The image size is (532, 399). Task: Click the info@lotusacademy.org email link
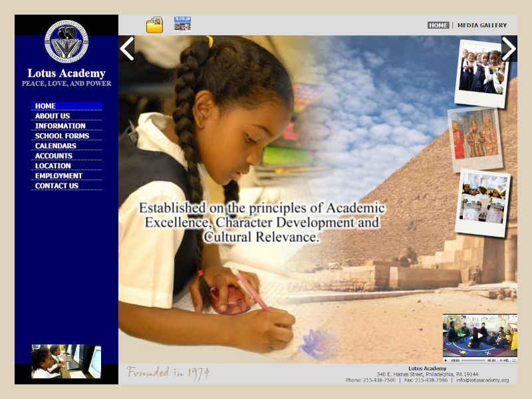pyautogui.click(x=482, y=380)
